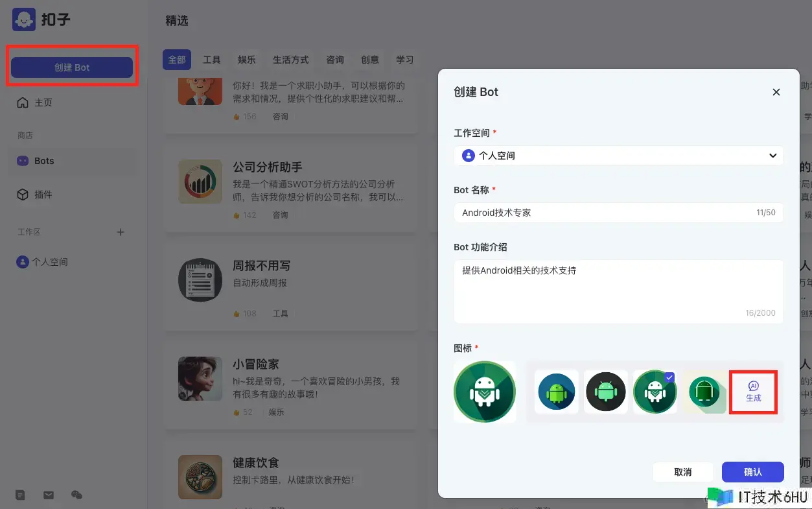Image resolution: width=812 pixels, height=509 pixels.
Task: Click the mail icon at bottom left
Action: 49,495
